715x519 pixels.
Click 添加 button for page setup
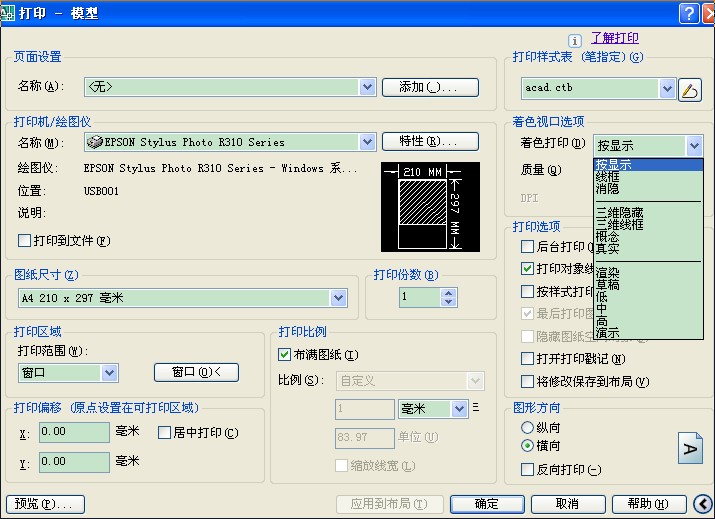point(430,87)
